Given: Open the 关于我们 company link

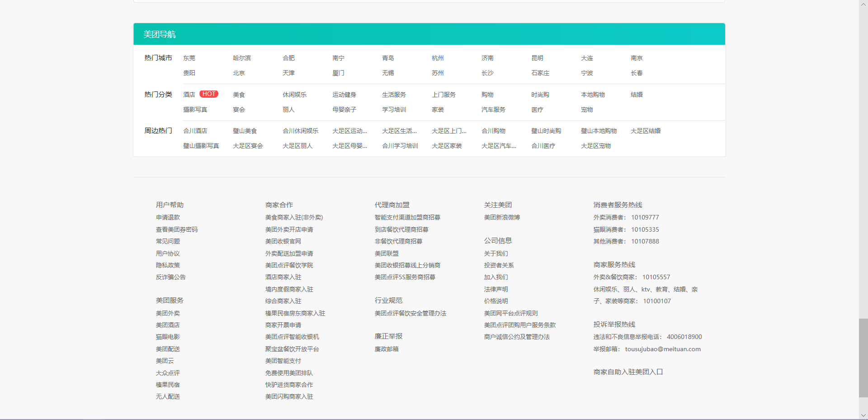Looking at the screenshot, I should tap(495, 254).
